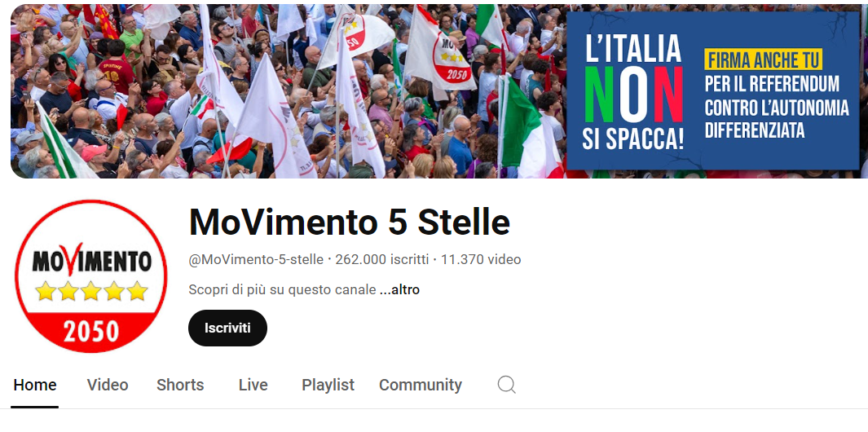Switch to the Home tab
The width and height of the screenshot is (868, 432).
(x=35, y=385)
